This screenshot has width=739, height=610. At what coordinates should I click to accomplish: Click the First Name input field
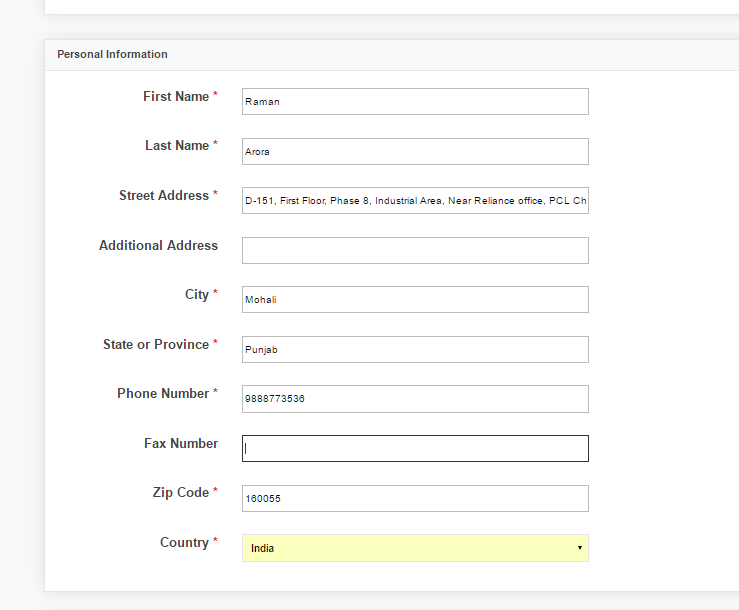click(x=415, y=101)
